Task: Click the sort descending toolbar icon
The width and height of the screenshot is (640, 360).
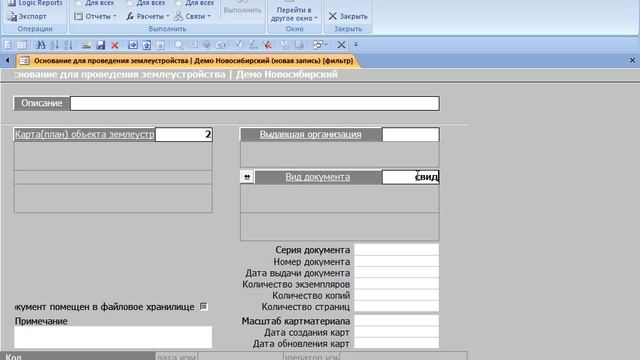Action: coord(68,45)
